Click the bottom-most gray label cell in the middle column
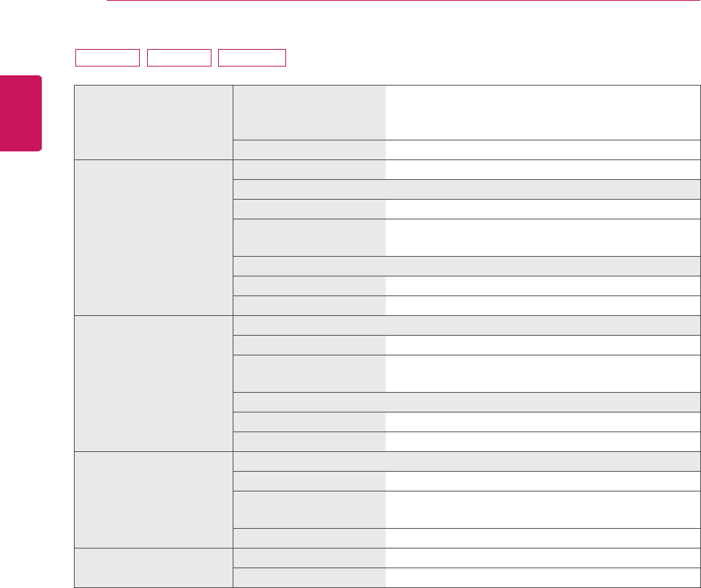701x588 pixels. click(310, 577)
